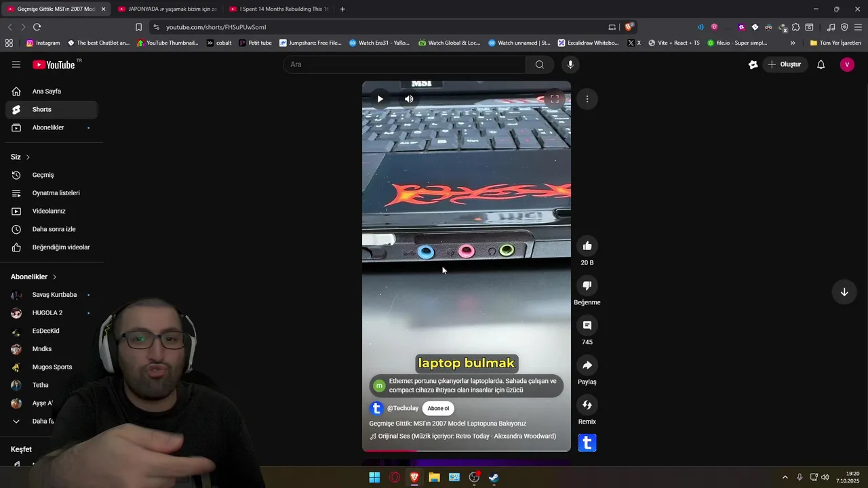This screenshot has width=868, height=488.
Task: Seek on the red Shorts progress bar
Action: click(467, 450)
